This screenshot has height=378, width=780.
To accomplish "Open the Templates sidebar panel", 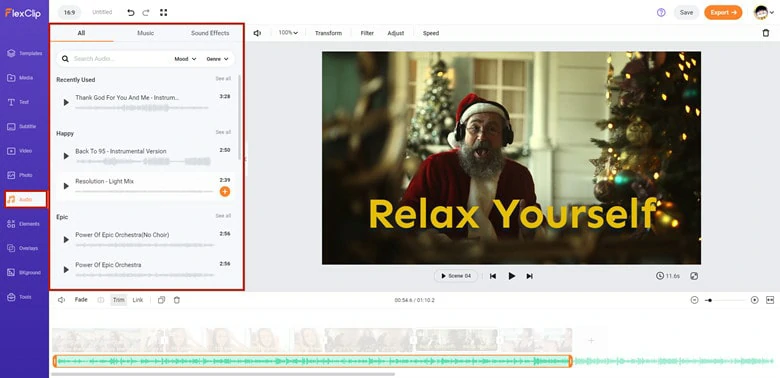I will [x=24, y=53].
